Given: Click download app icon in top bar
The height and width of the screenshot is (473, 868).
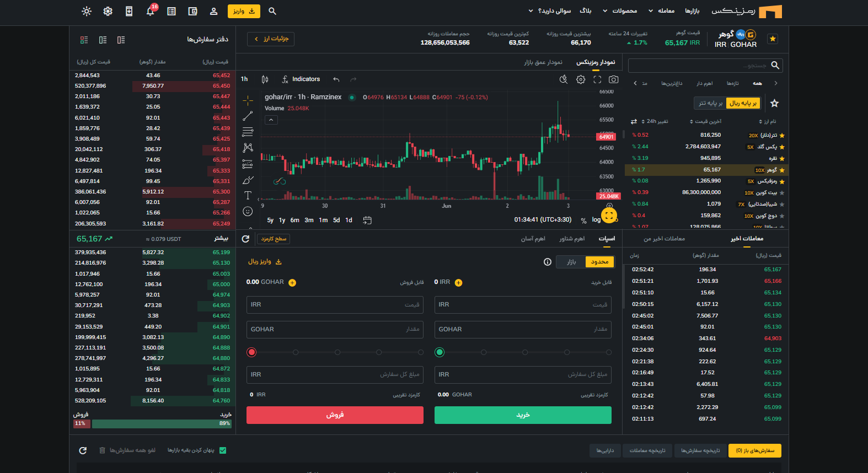Looking at the screenshot, I should pos(129,11).
